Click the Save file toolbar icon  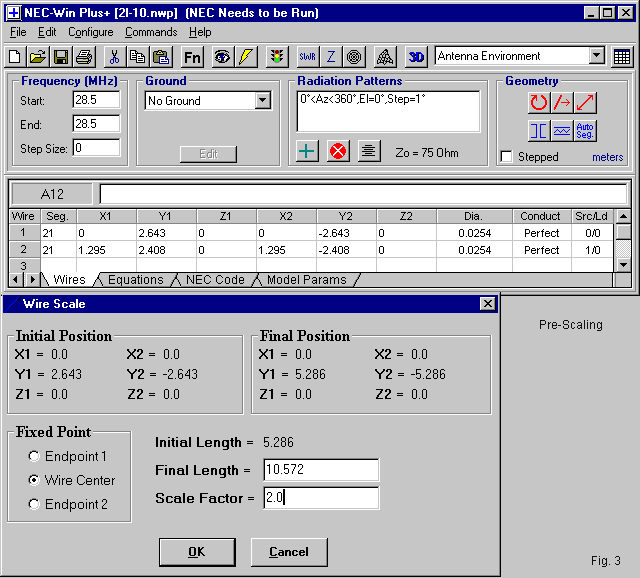click(x=61, y=57)
